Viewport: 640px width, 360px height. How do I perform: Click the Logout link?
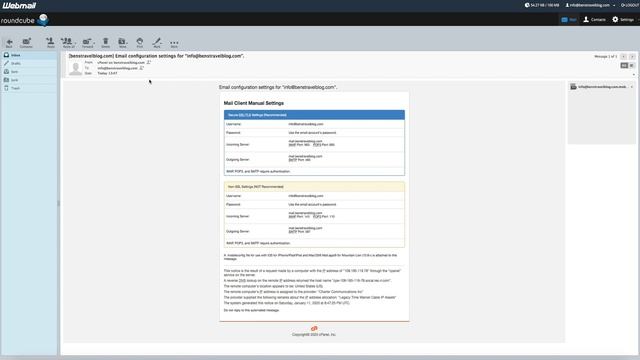(x=630, y=5)
